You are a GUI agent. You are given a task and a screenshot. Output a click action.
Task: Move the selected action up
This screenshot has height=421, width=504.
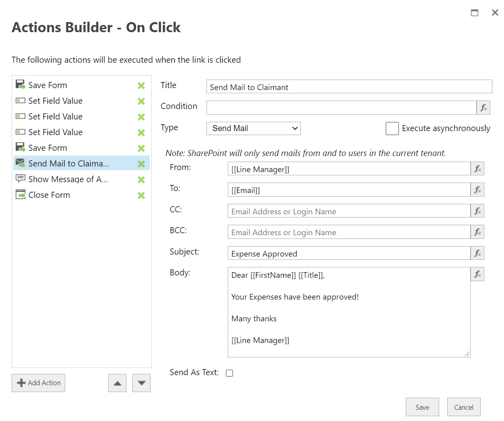click(x=117, y=383)
